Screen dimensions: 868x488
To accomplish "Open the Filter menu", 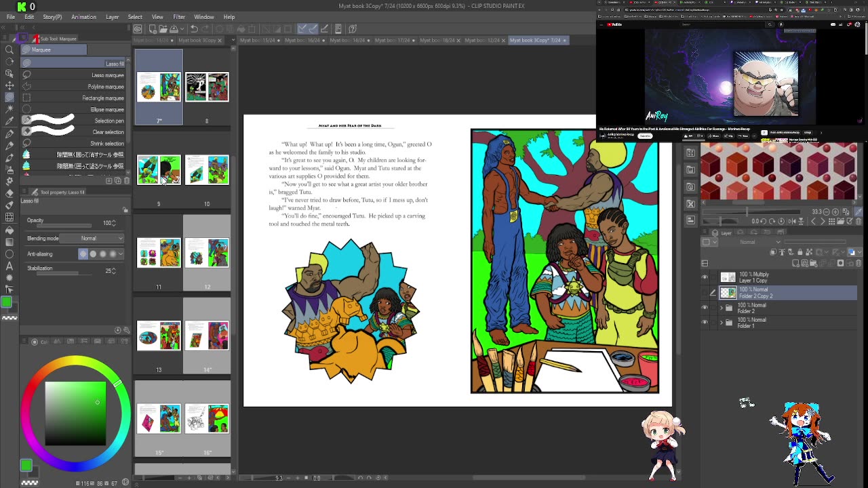I will pyautogui.click(x=179, y=17).
